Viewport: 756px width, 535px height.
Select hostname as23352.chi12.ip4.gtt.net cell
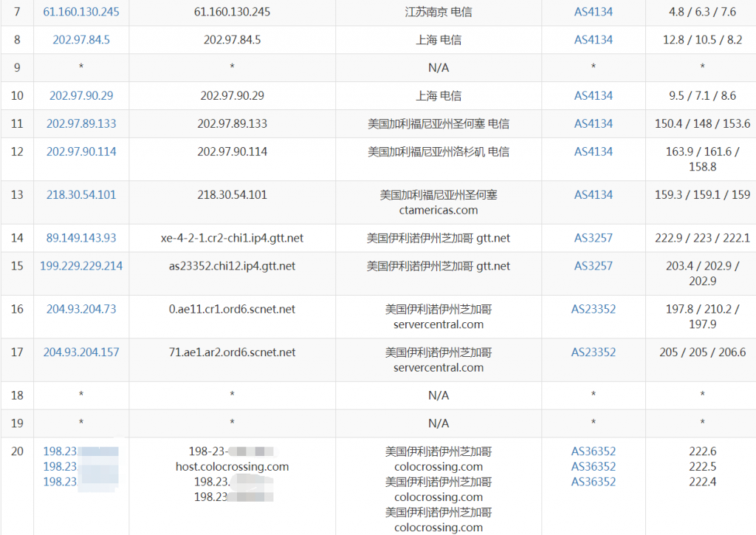click(x=232, y=265)
